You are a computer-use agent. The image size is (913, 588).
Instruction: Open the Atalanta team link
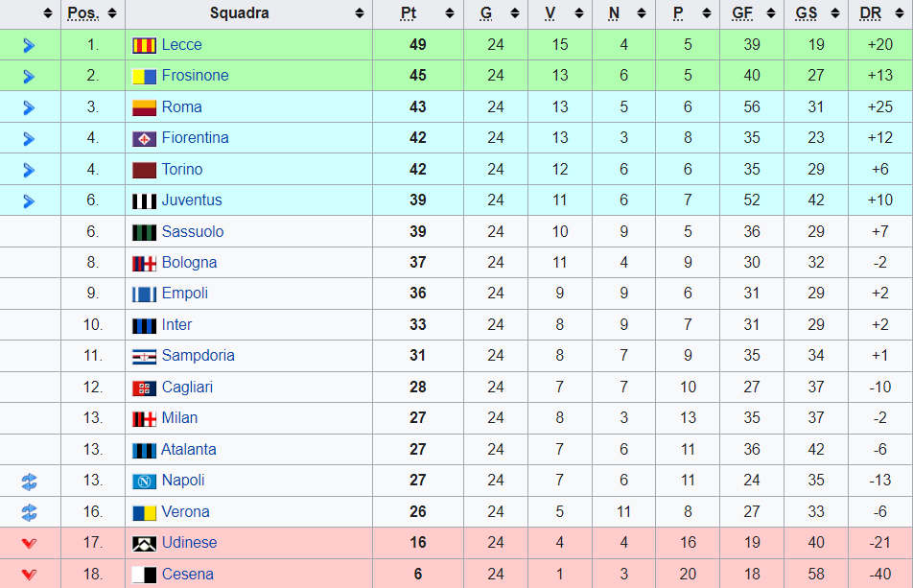pyautogui.click(x=189, y=450)
